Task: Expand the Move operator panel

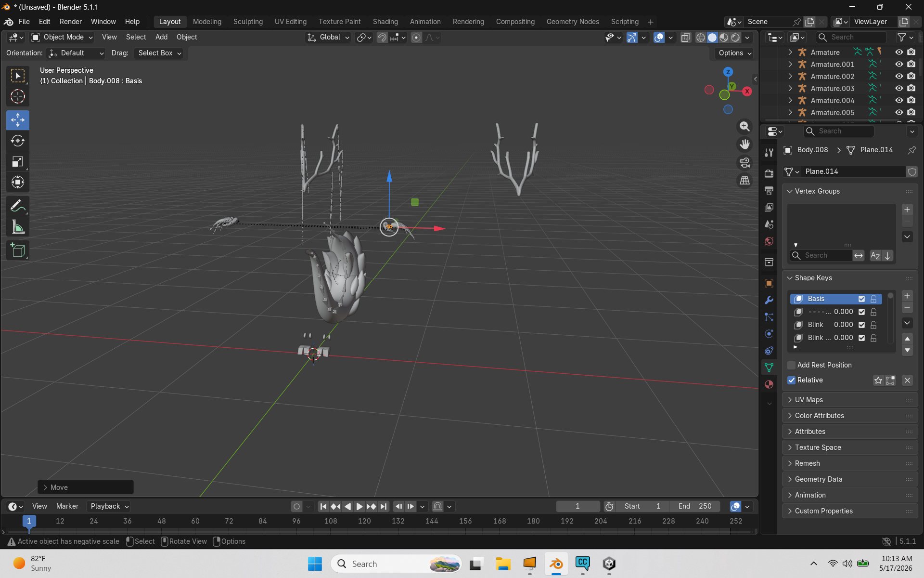Action: click(x=85, y=487)
